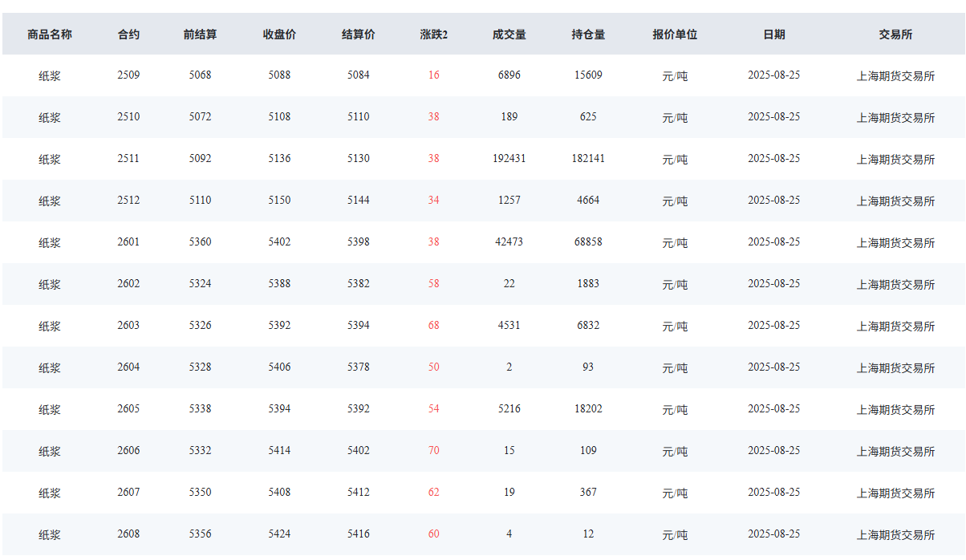
Task: Select contract 2602 cell
Action: pos(128,284)
